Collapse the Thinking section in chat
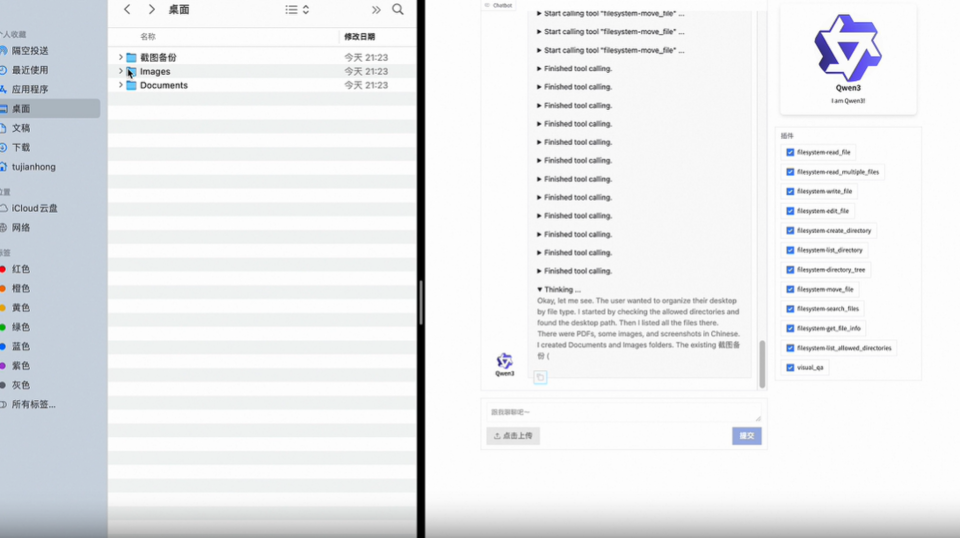 [x=540, y=289]
